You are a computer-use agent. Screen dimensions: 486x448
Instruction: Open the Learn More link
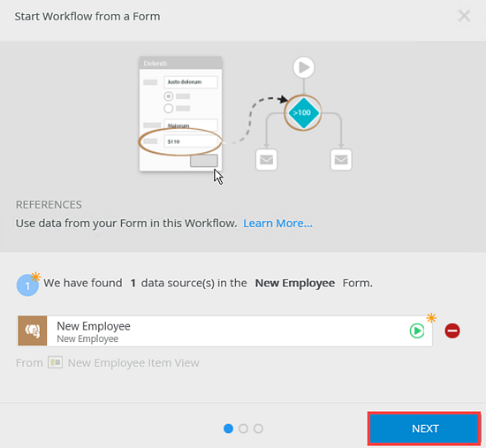tap(277, 224)
